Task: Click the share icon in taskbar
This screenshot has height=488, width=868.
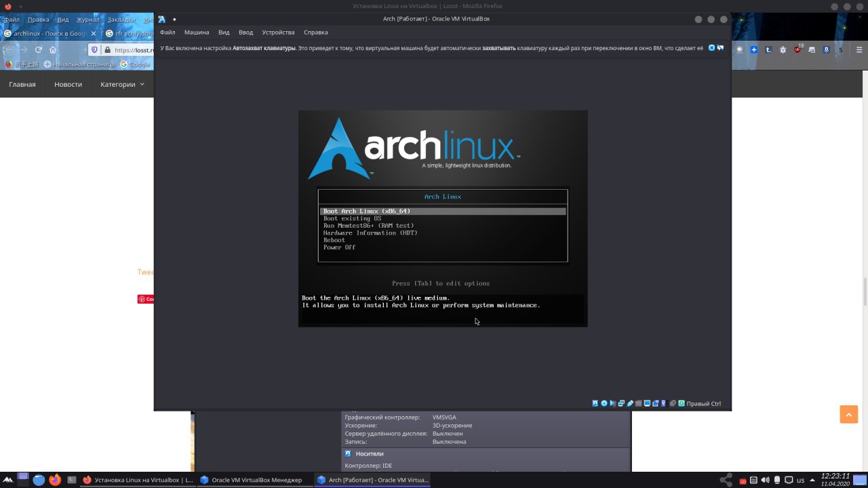Action: tap(726, 480)
